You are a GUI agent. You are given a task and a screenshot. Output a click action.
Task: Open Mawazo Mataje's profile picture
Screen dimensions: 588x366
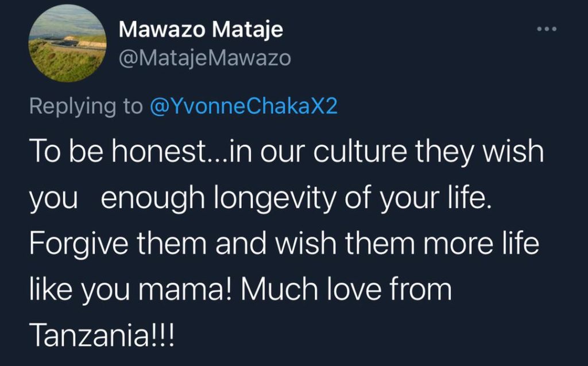(68, 43)
